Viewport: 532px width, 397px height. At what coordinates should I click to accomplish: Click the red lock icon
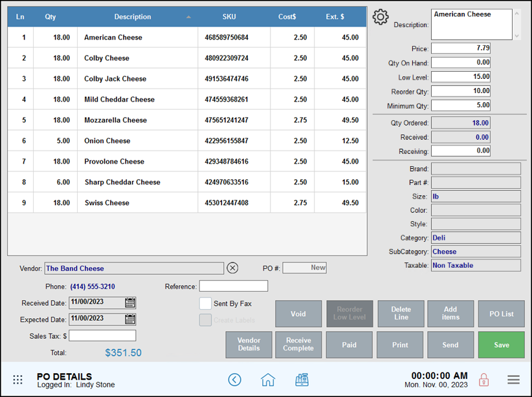point(484,380)
